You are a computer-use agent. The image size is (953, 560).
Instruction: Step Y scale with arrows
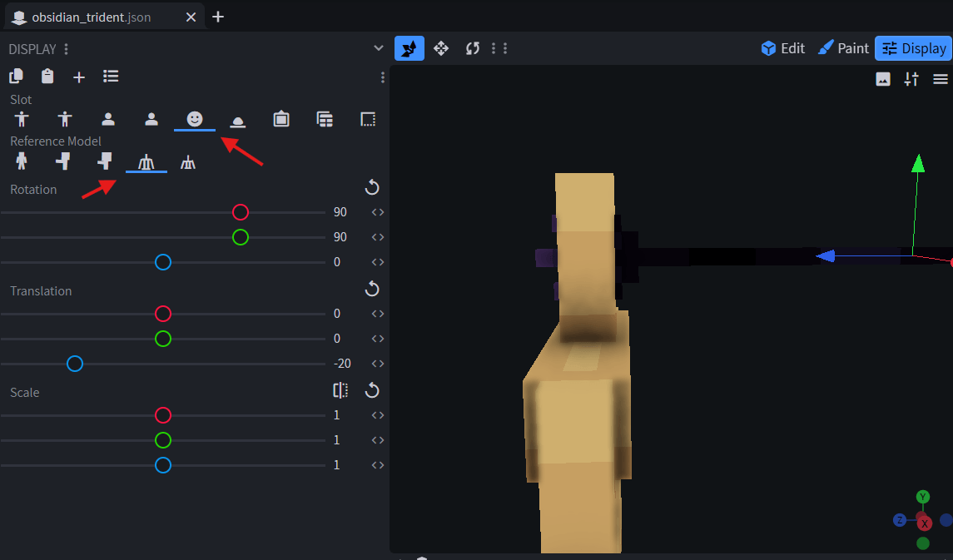point(378,440)
